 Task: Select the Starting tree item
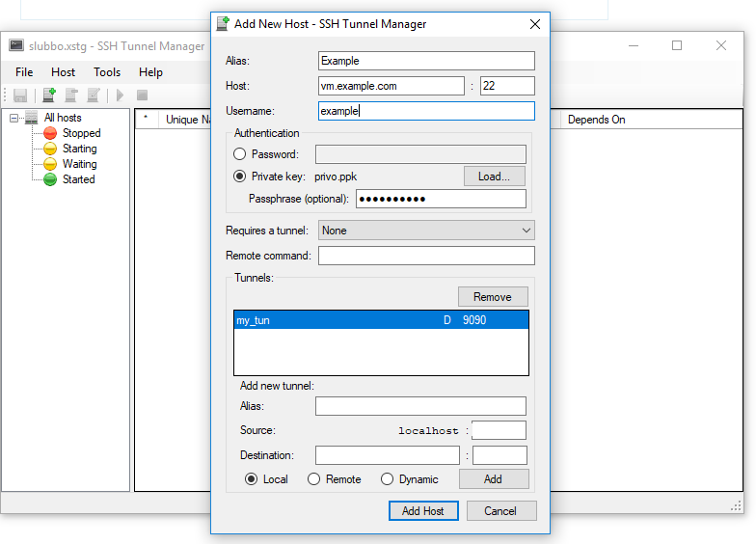79,149
